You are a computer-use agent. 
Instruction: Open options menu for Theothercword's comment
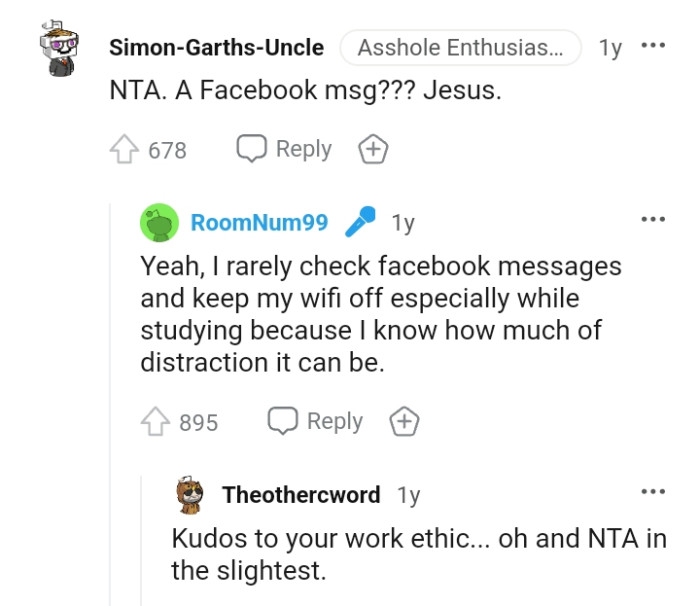tap(652, 491)
